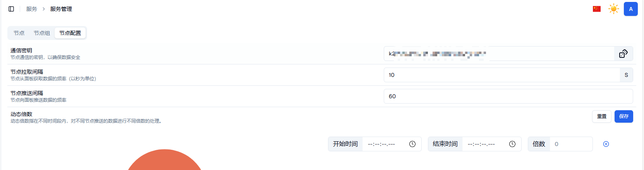This screenshot has height=170, width=644.
Task: Add a new dynamic multiplier time slot
Action: click(606, 144)
